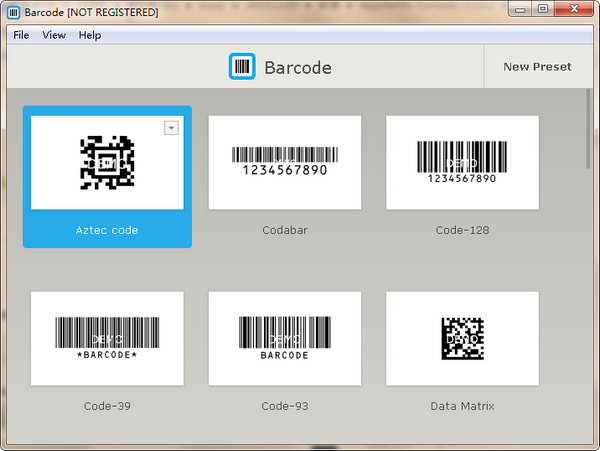
Task: Click the Barcode title text in header
Action: [297, 68]
